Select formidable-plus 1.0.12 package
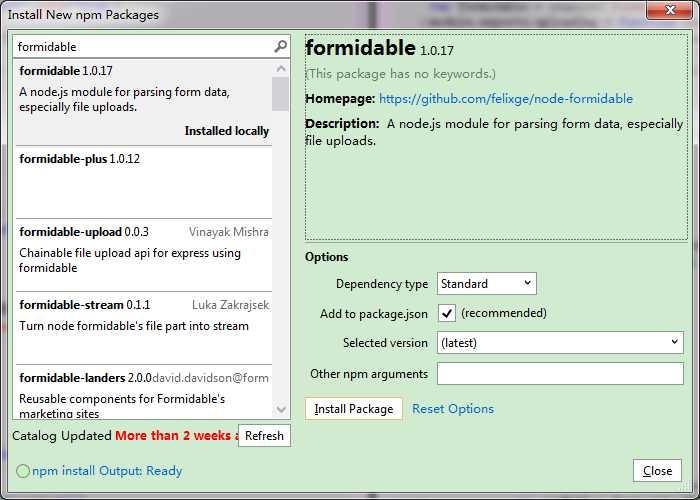Viewport: 700px width, 500px height. 144,182
